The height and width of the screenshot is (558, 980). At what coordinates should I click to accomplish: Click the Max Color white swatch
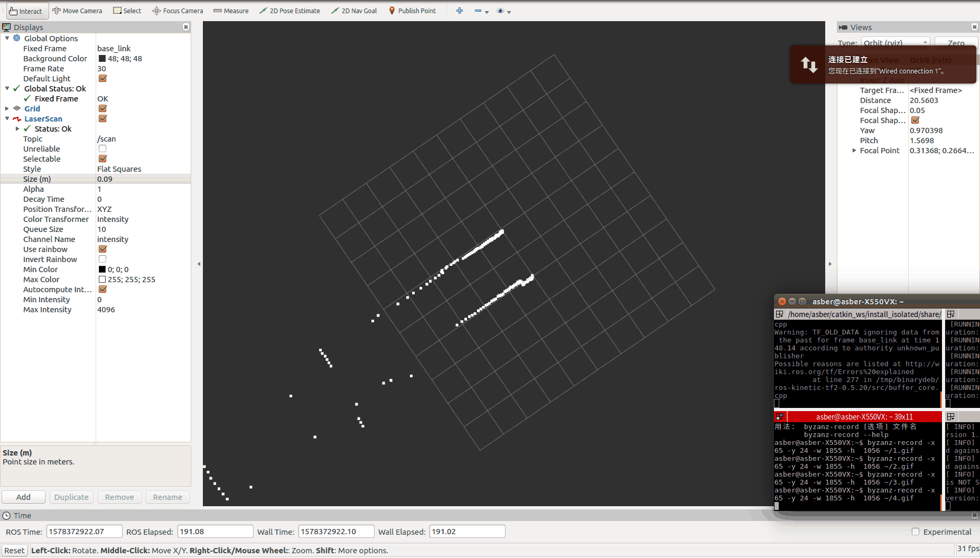[102, 280]
